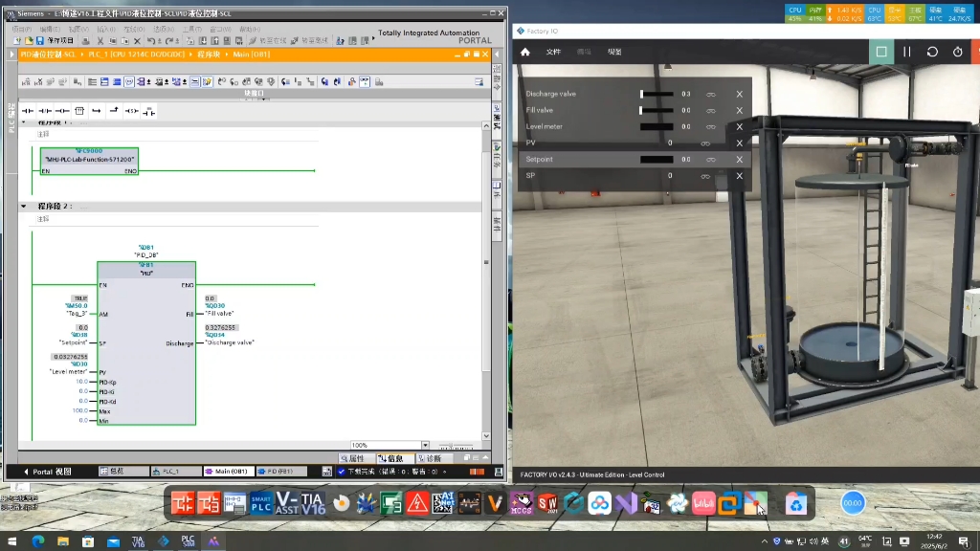Insert an empty box instruction
980x551 pixels.
tap(79, 111)
